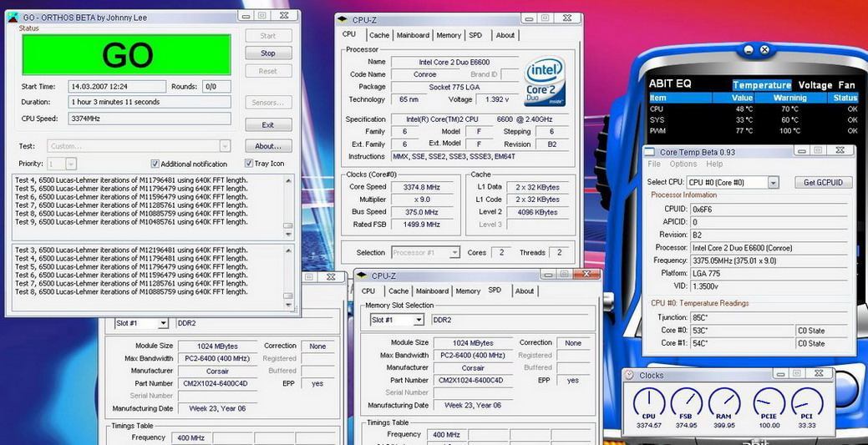Open the Test type dropdown in ORTHOS

coord(225,146)
